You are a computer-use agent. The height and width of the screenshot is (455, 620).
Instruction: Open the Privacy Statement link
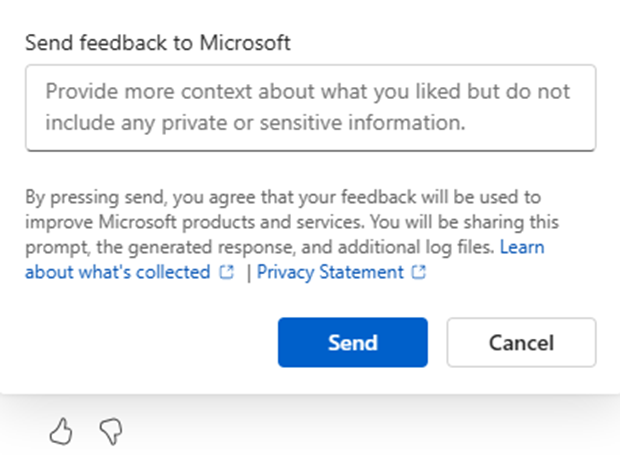pyautogui.click(x=330, y=272)
